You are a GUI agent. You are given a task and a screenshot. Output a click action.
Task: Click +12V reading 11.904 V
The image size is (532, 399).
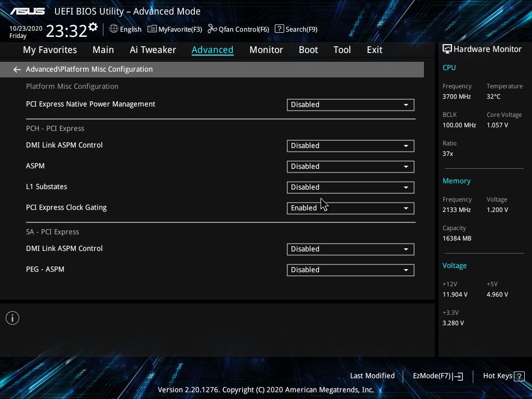(455, 295)
